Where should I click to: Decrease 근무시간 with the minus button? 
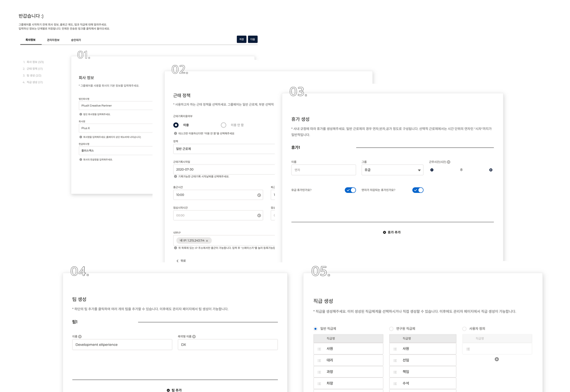[x=432, y=170]
